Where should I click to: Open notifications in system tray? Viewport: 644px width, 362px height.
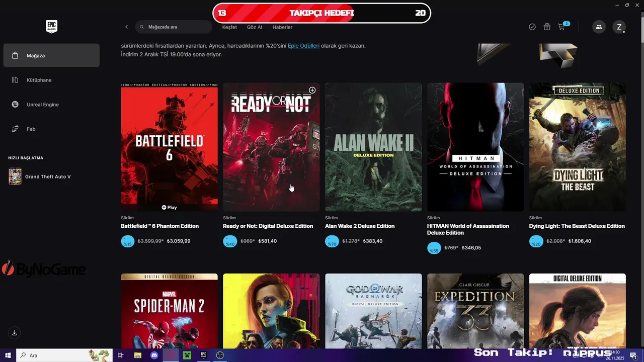(633, 355)
